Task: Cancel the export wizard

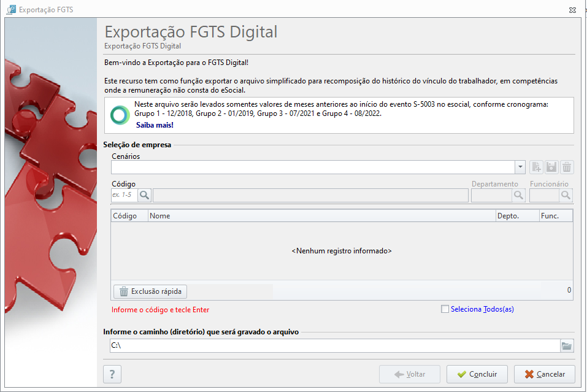Action: [544, 374]
